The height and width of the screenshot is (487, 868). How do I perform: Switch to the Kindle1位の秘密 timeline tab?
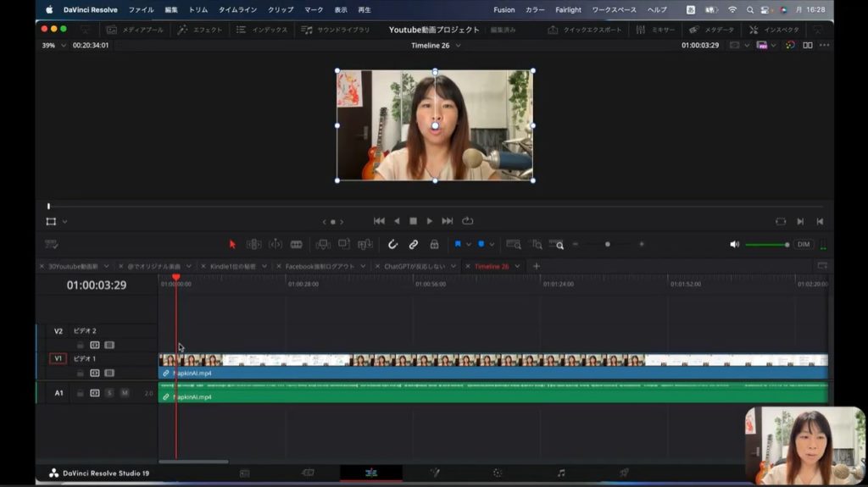(232, 266)
